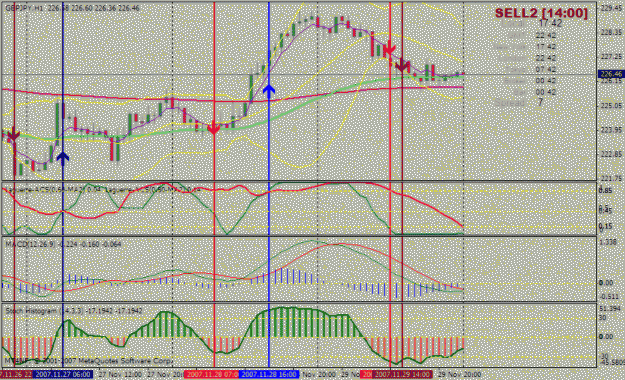
Task: Click the red down arrow on 28 Nov 07:00 line
Action: [214, 128]
